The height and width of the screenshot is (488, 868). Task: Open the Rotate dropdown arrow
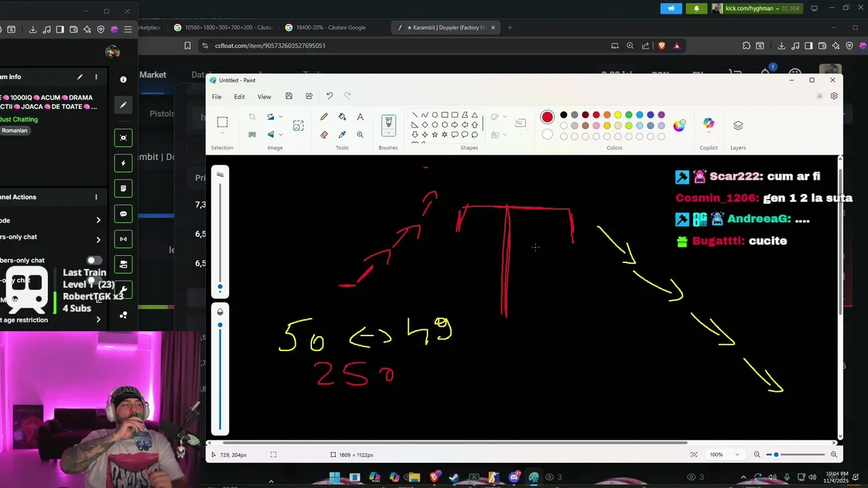(x=281, y=117)
